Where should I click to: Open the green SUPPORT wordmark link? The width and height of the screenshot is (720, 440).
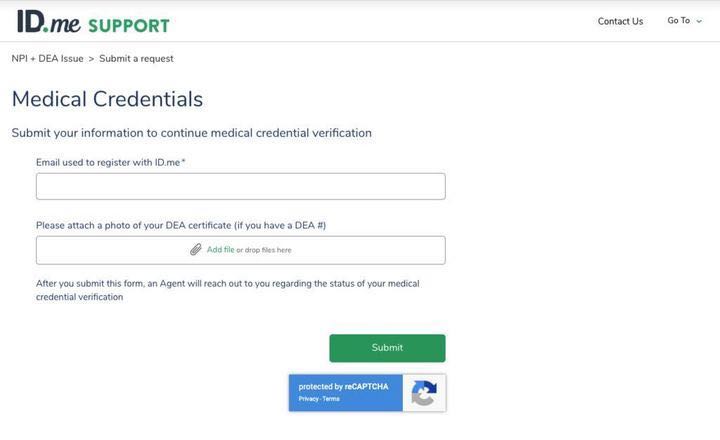pos(129,26)
